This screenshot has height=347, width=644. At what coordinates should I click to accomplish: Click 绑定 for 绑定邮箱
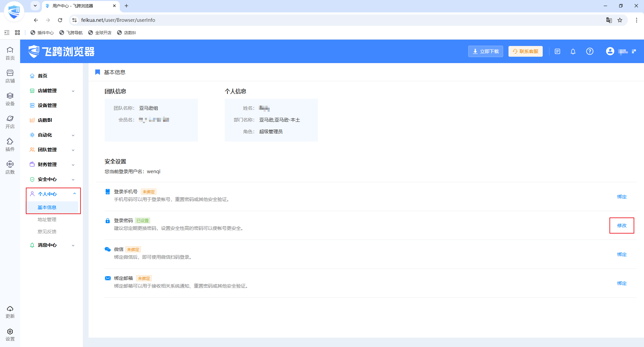(x=622, y=283)
